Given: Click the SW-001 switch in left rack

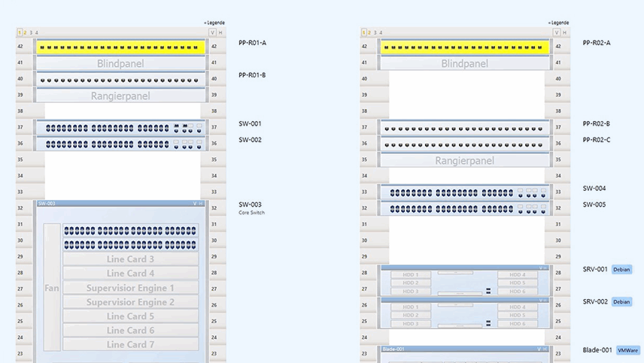Looking at the screenshot, I should point(121,128).
